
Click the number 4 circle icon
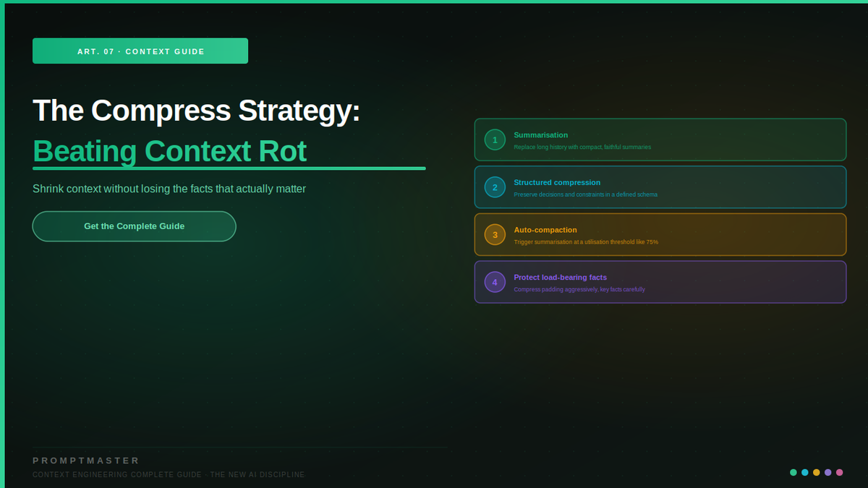(x=495, y=282)
